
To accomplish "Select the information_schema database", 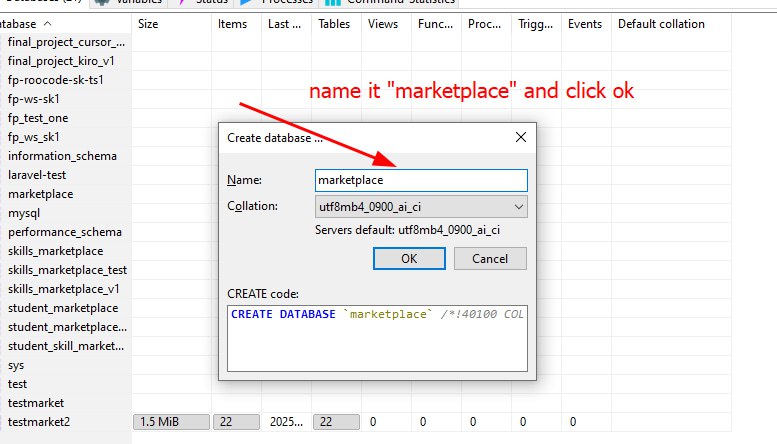I will (62, 156).
